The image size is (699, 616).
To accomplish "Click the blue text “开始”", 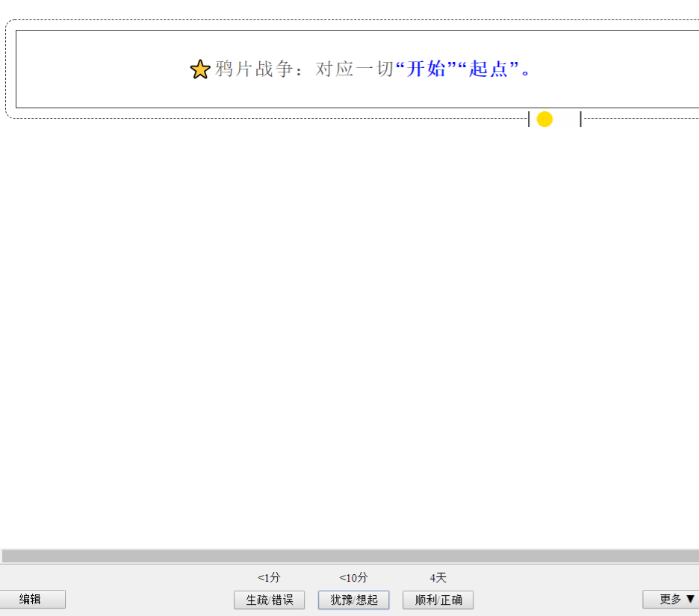I will pyautogui.click(x=426, y=69).
